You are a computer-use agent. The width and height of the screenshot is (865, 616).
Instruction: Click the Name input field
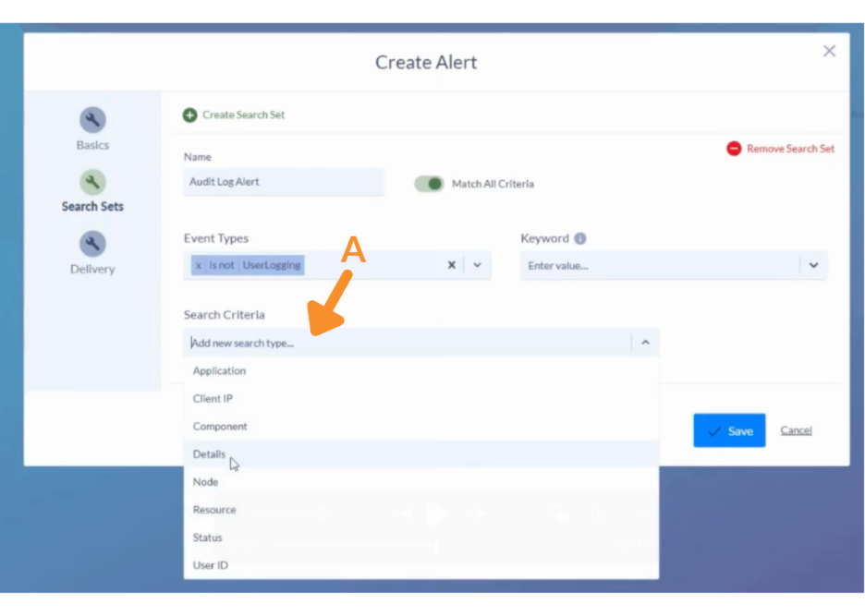[x=284, y=182]
